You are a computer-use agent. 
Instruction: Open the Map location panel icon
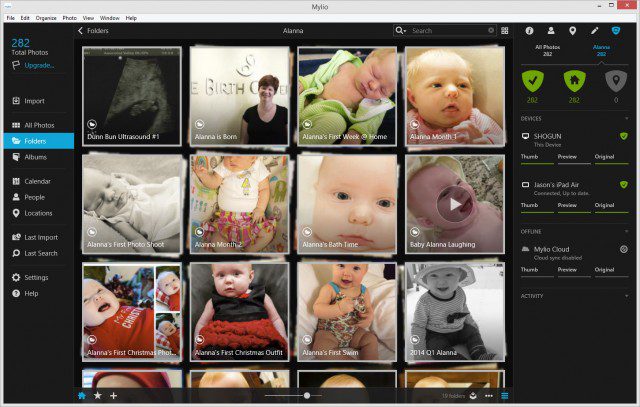click(573, 31)
